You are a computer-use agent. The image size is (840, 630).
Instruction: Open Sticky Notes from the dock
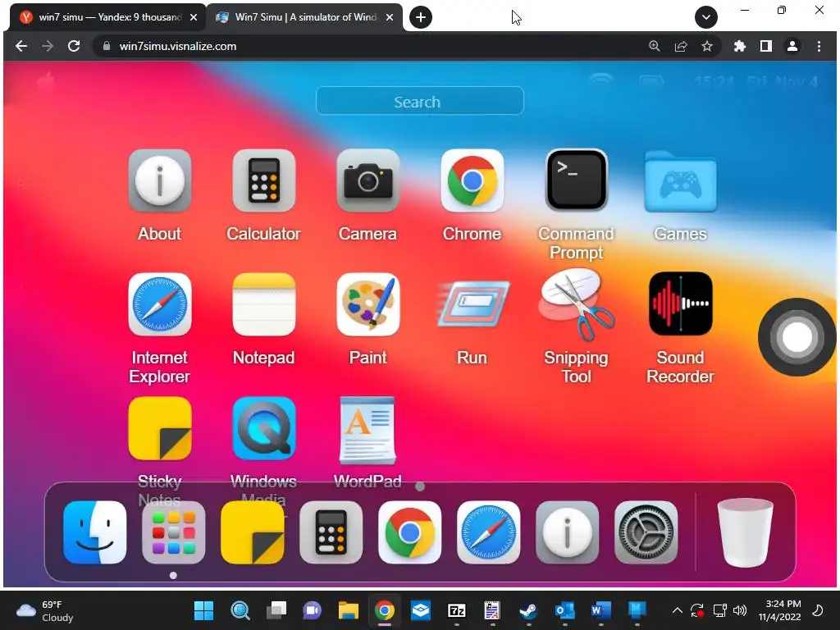tap(253, 532)
